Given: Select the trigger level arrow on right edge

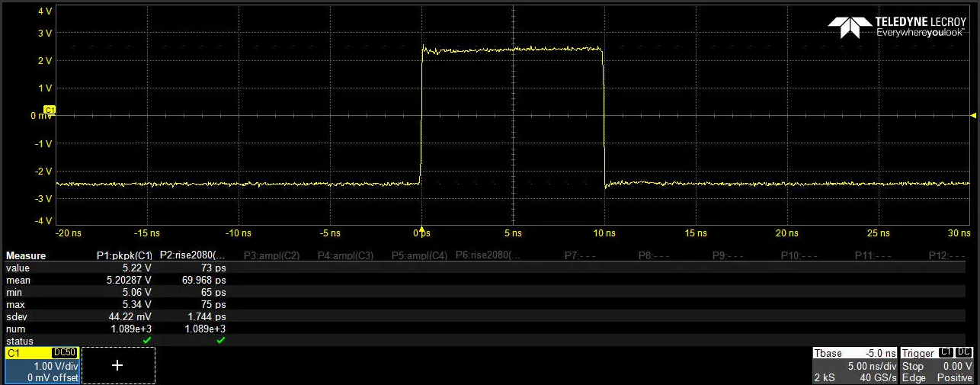Looking at the screenshot, I should pos(973,116).
